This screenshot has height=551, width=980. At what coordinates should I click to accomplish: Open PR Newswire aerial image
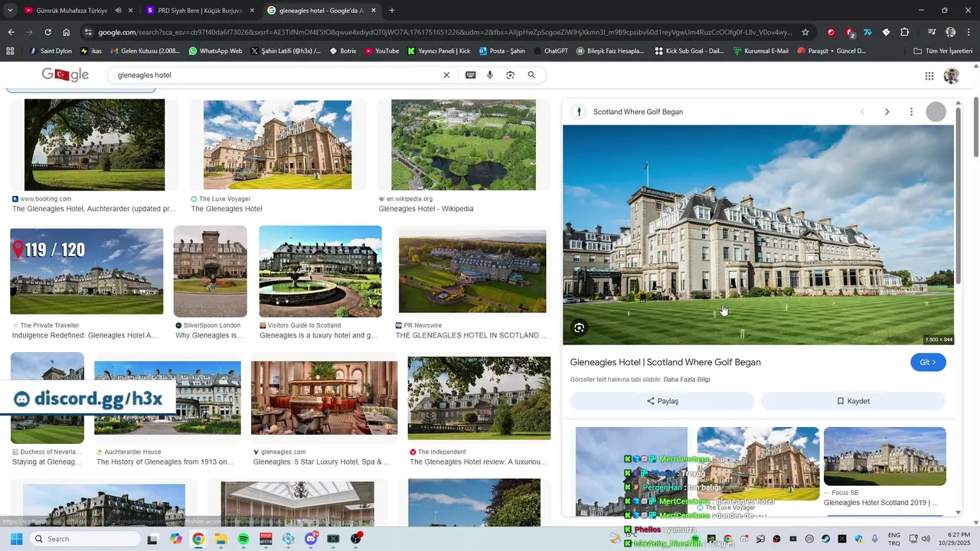(x=472, y=271)
